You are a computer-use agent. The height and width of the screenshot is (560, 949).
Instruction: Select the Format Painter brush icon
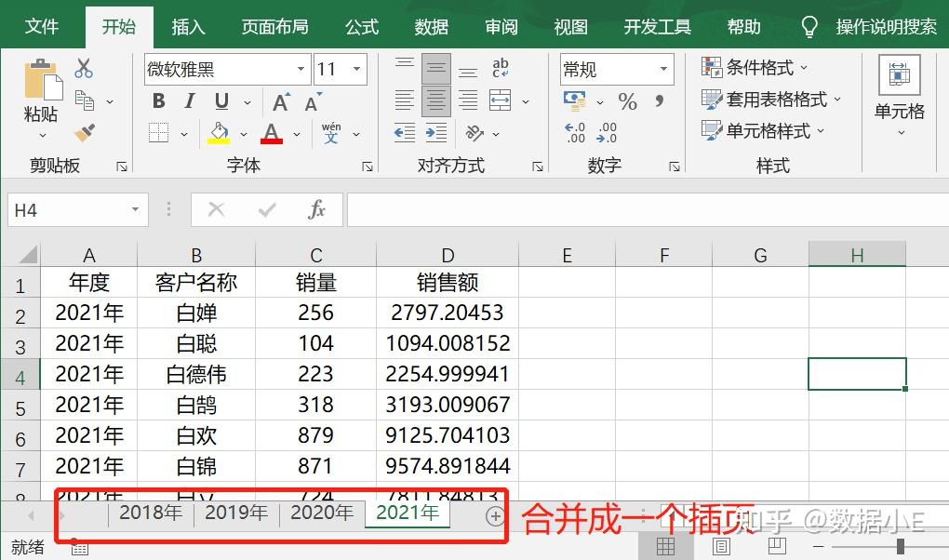84,133
